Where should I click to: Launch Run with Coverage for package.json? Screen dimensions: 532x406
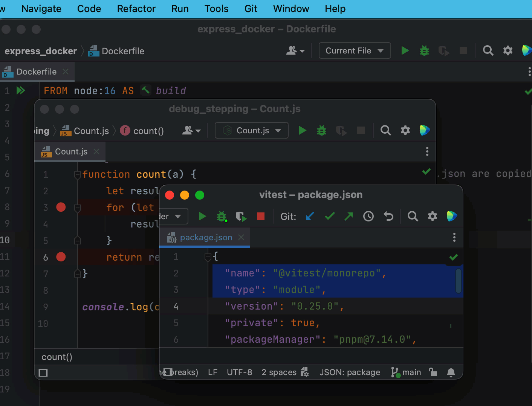(241, 216)
